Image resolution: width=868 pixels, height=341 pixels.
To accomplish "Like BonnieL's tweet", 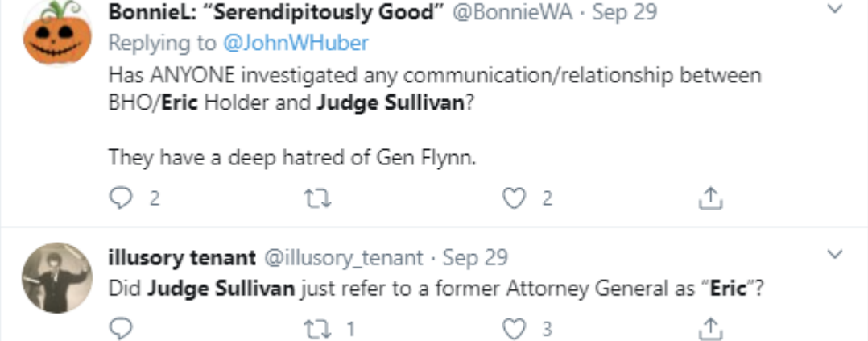I will [514, 199].
